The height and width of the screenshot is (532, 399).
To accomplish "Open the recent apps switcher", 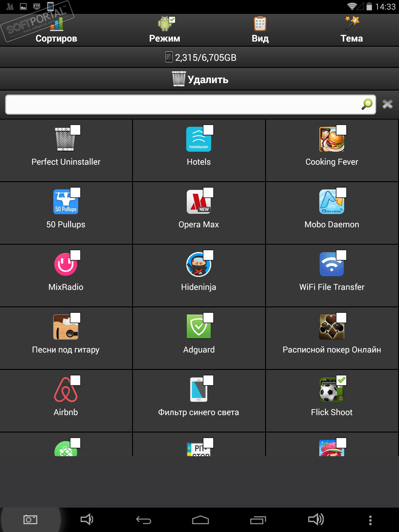I will click(258, 520).
